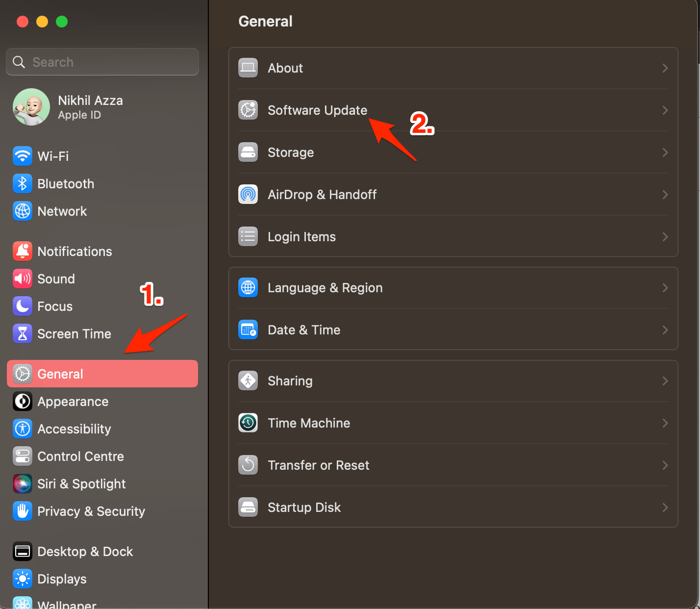Click the Storage row chevron
This screenshot has height=609, width=700.
point(665,152)
